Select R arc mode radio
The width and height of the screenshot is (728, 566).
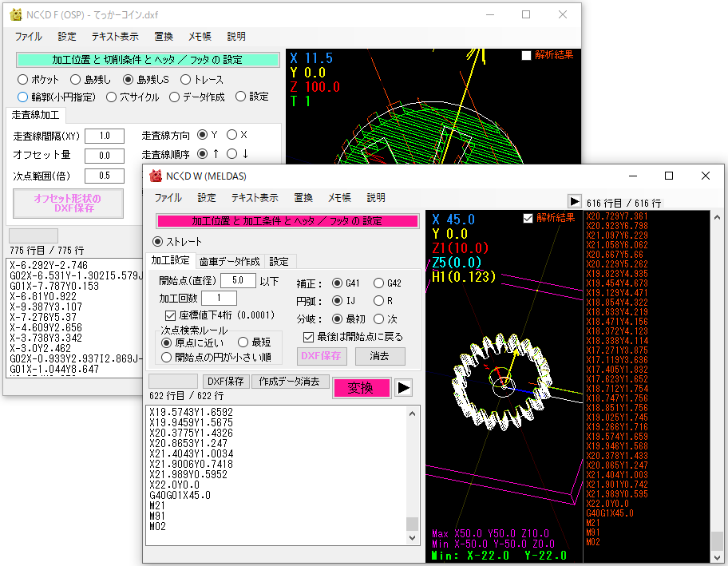click(379, 301)
